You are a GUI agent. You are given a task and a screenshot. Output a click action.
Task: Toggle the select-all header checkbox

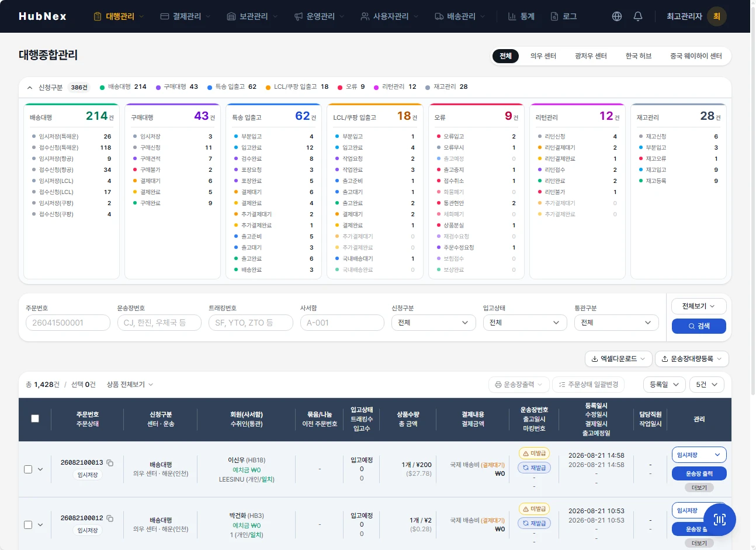[x=35, y=418]
